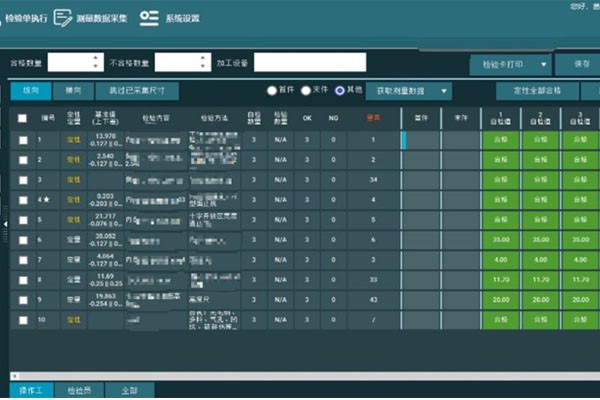Select the 末件 radio button
This screenshot has height=400, width=600.
(x=306, y=91)
